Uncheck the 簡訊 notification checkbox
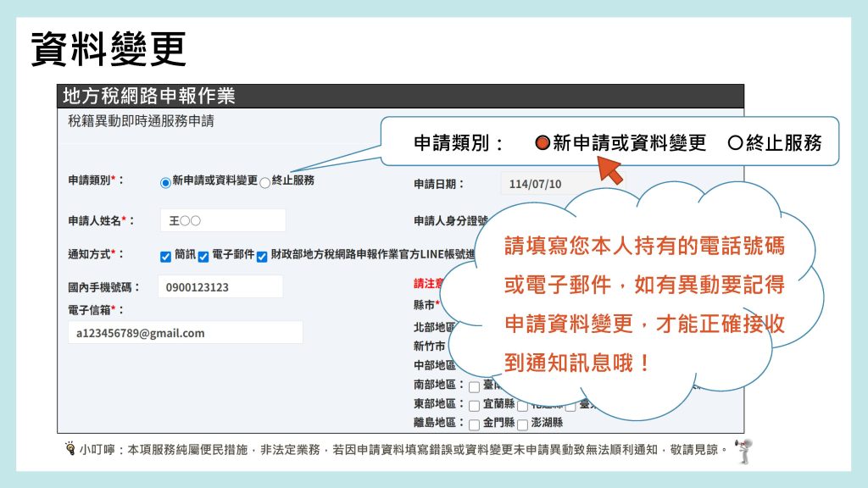Viewport: 868px width, 488px height. (x=164, y=257)
